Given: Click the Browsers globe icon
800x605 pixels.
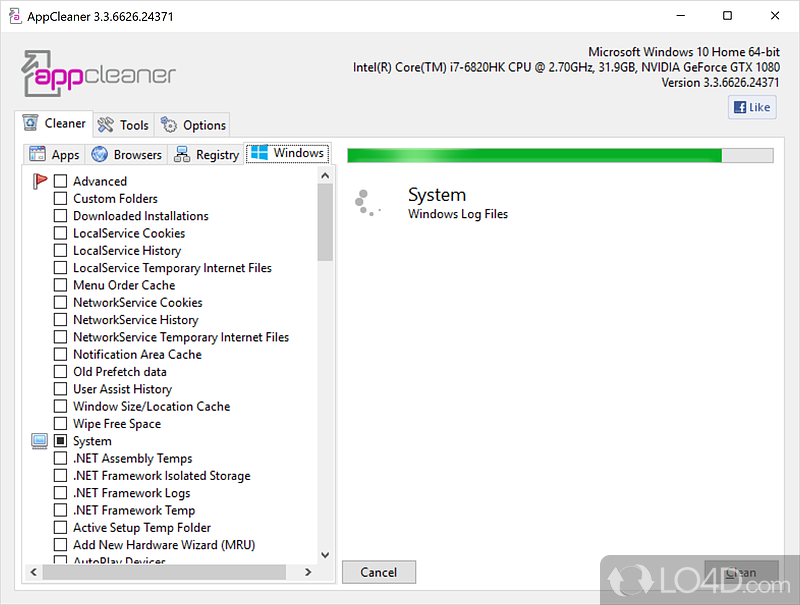Looking at the screenshot, I should 99,154.
